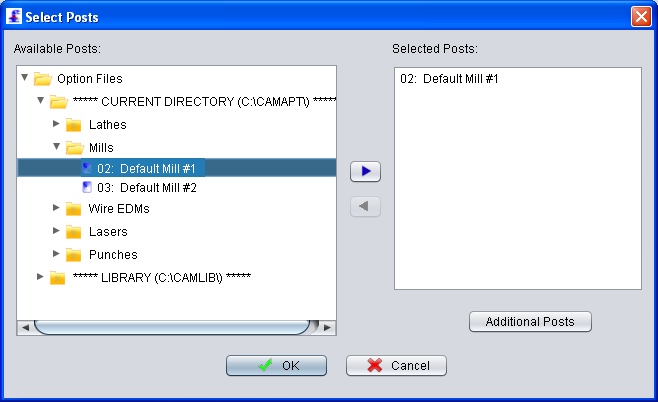Click the LIBRARY folder icon
Viewport: 658px width, 402px height.
pyautogui.click(x=57, y=277)
